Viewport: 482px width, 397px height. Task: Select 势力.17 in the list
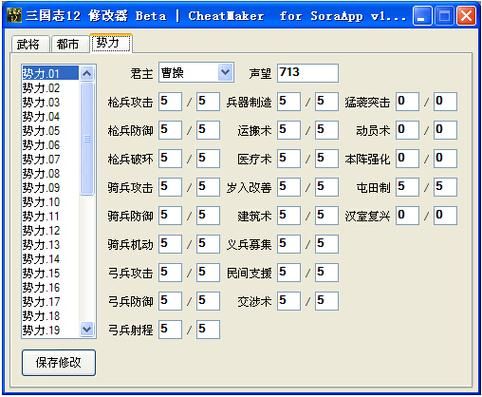(x=50, y=302)
